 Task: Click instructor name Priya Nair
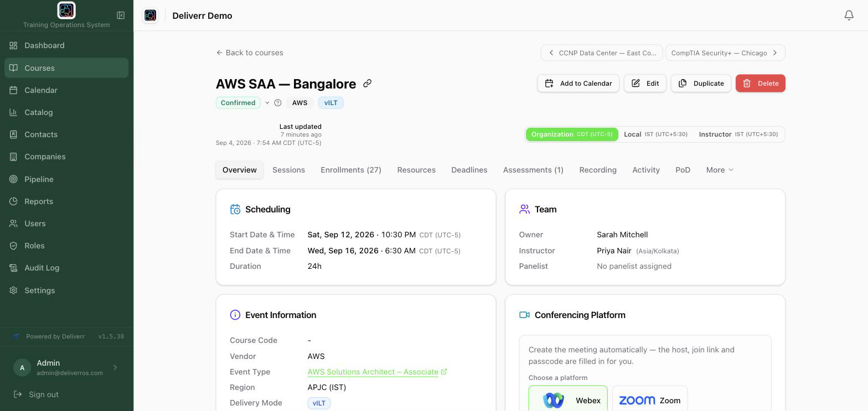click(614, 251)
